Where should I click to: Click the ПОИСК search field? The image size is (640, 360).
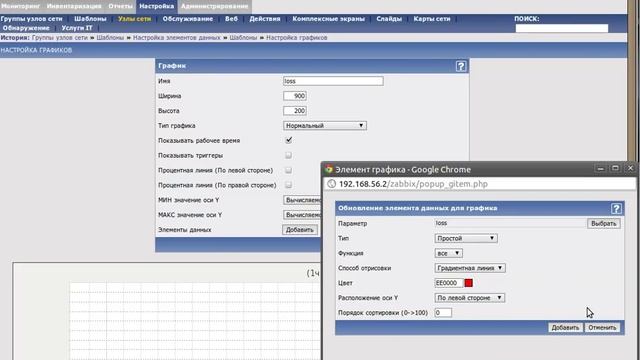pyautogui.click(x=562, y=28)
